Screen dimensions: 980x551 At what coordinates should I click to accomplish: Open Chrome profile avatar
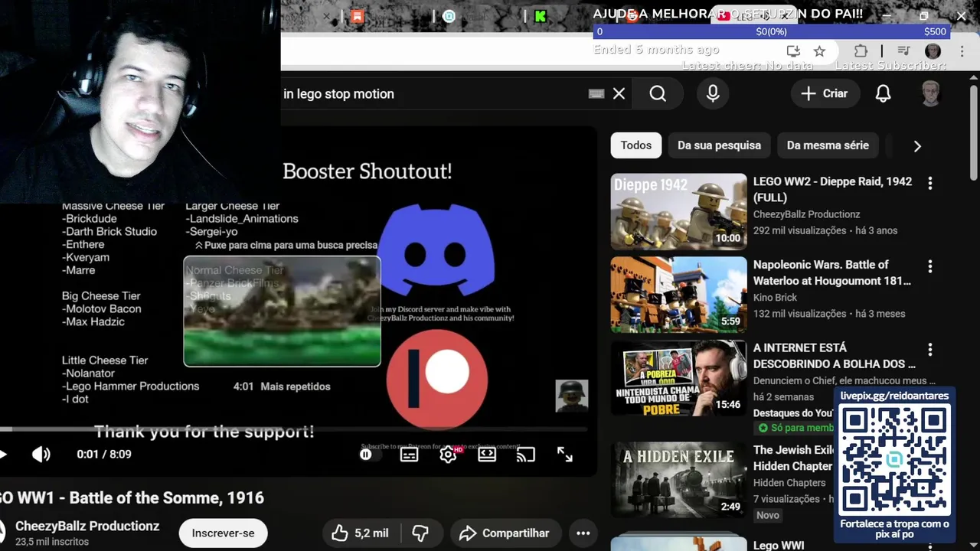933,51
